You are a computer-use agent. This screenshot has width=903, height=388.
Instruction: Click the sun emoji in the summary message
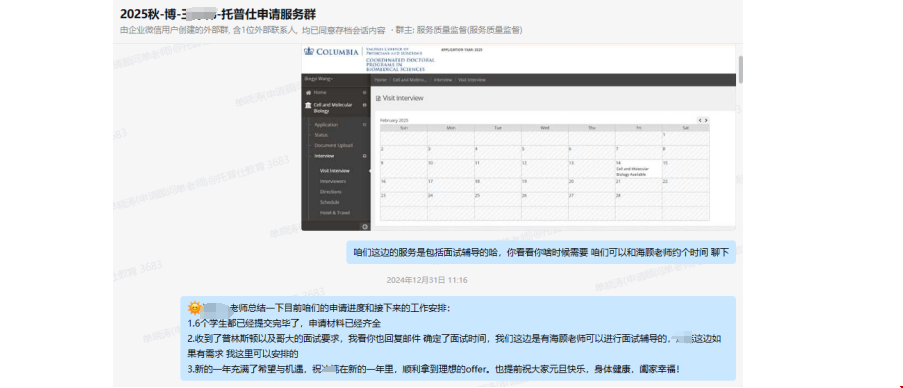(194, 308)
